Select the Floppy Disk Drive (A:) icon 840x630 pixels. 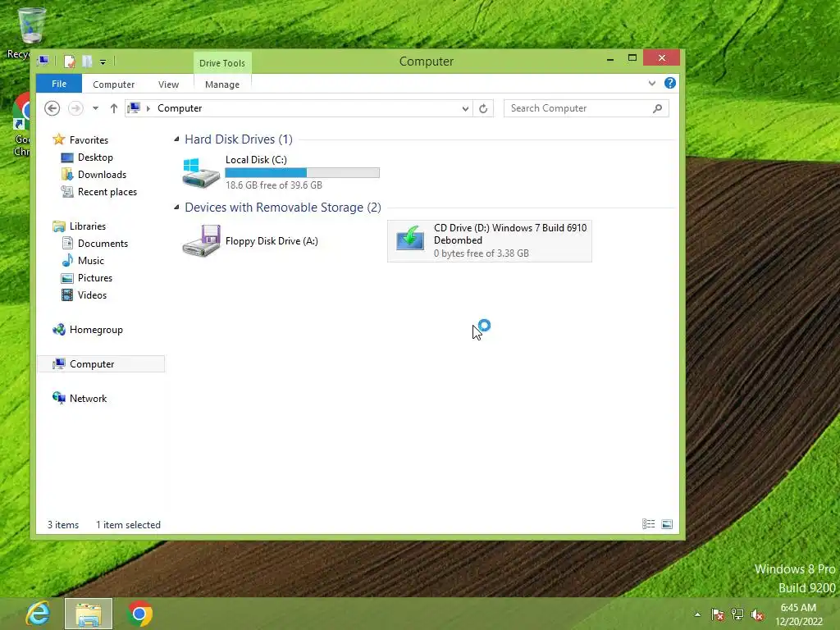click(x=201, y=241)
